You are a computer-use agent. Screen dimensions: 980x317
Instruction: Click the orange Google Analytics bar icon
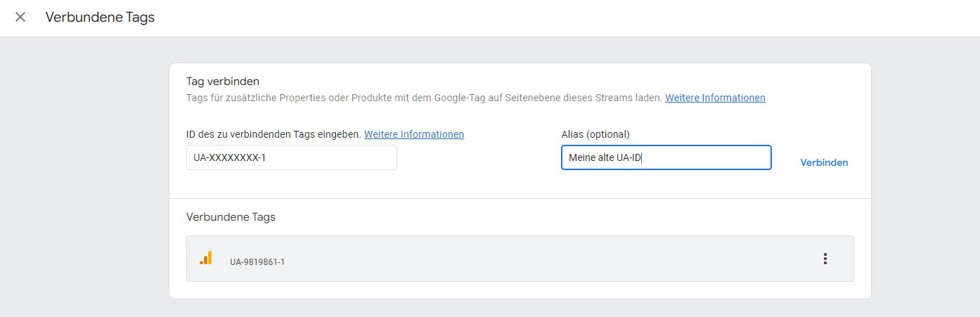coord(205,258)
